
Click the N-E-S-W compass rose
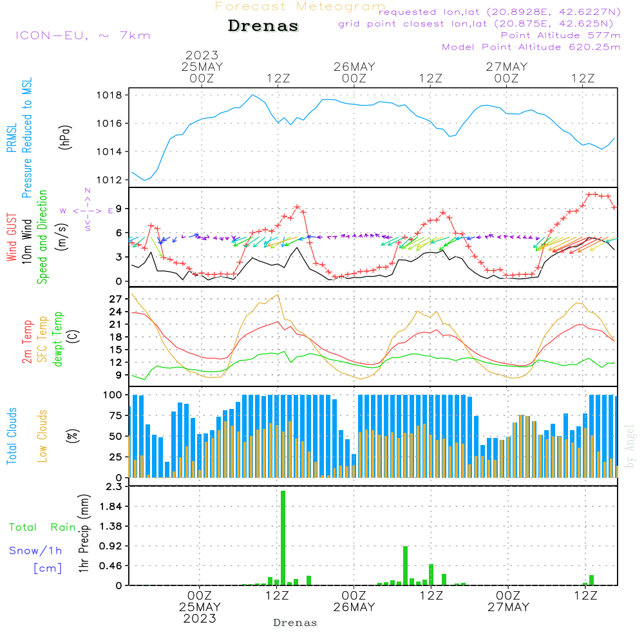click(x=87, y=211)
